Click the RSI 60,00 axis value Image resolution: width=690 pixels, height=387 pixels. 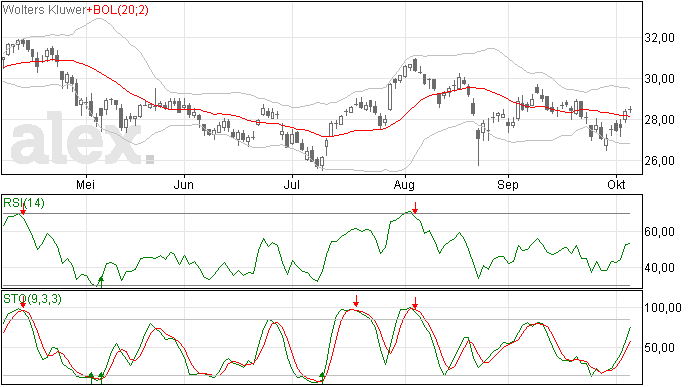(659, 232)
